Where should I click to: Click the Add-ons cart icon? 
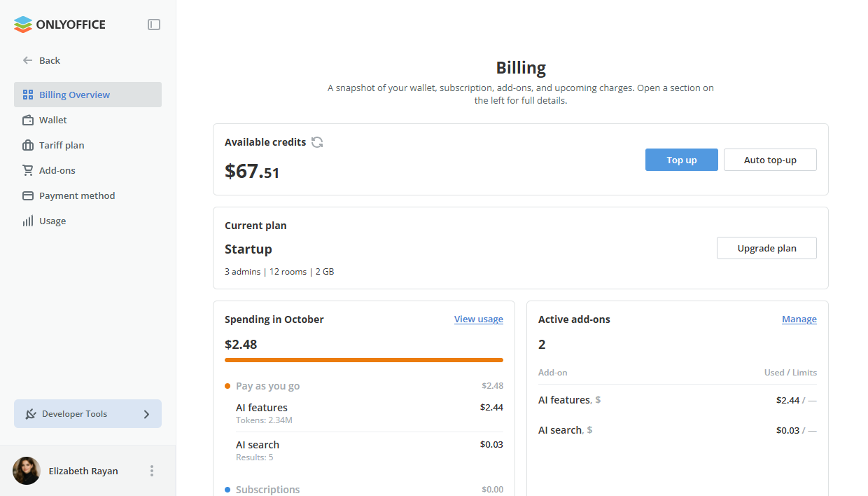pos(28,170)
